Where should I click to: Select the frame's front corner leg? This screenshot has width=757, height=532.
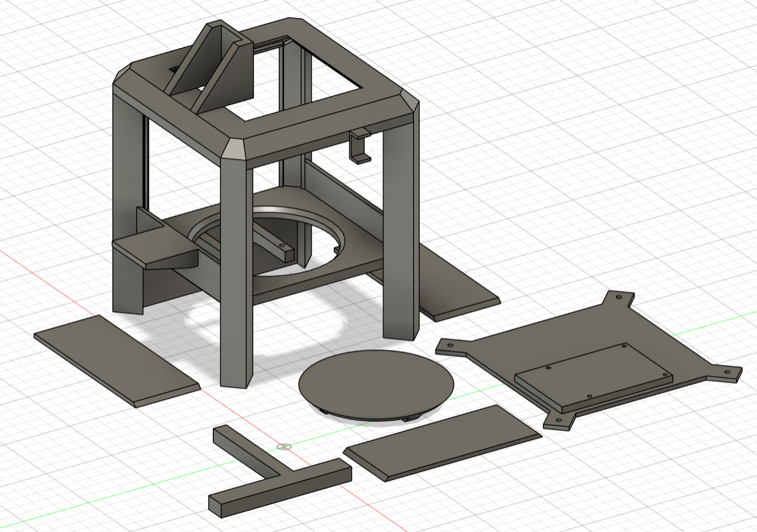coord(237,273)
